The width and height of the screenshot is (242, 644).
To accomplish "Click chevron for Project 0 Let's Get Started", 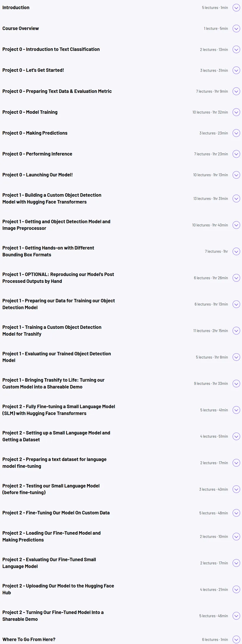I will 236,70.
